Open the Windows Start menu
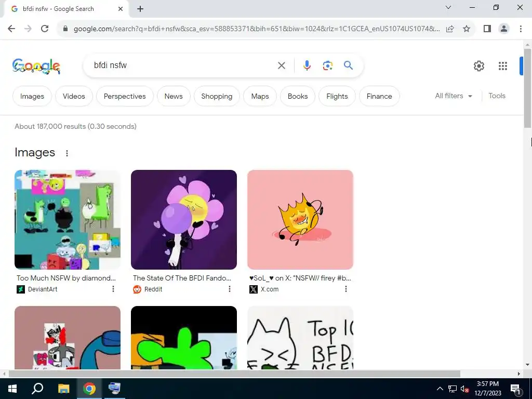This screenshot has height=399, width=532. (x=12, y=389)
